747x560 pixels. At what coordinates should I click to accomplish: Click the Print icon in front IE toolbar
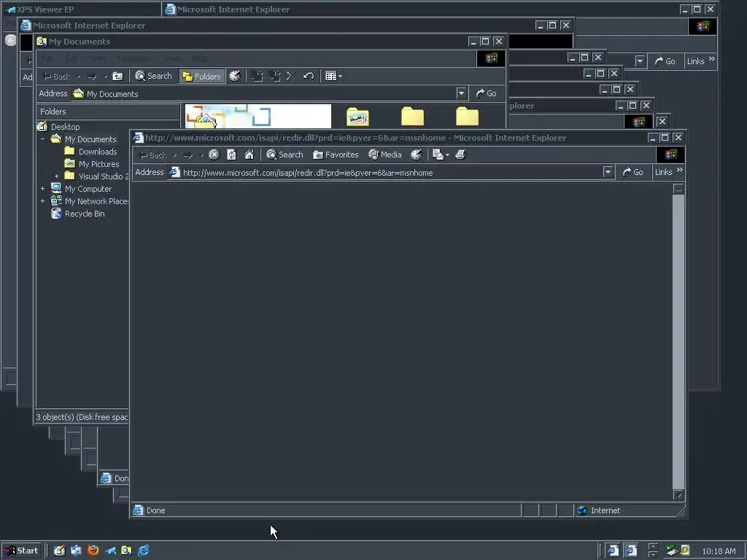[461, 155]
